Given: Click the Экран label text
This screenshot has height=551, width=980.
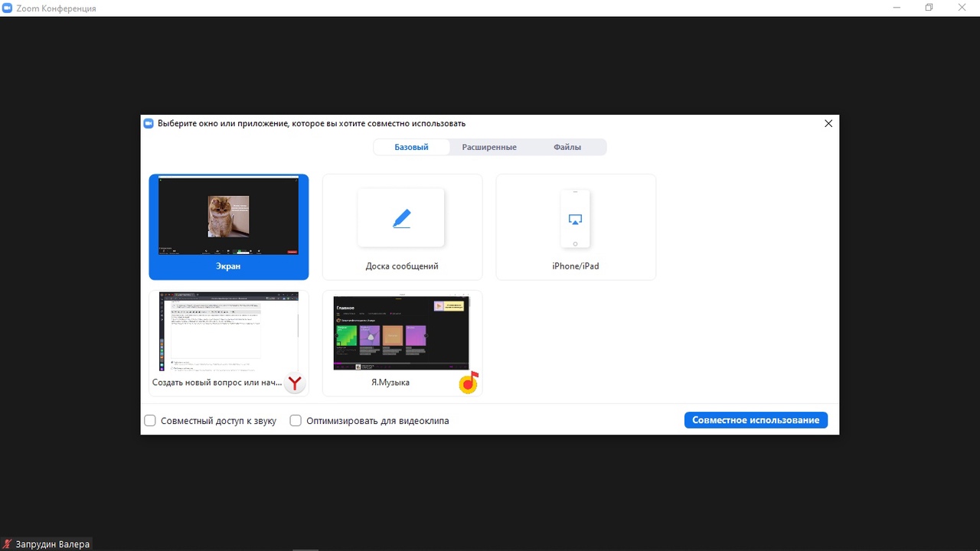Looking at the screenshot, I should (228, 266).
